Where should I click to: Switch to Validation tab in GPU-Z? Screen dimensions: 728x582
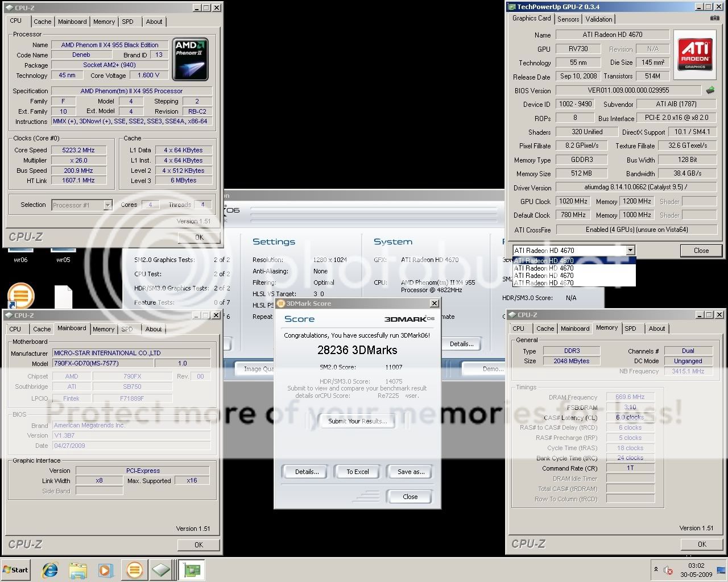[x=599, y=19]
